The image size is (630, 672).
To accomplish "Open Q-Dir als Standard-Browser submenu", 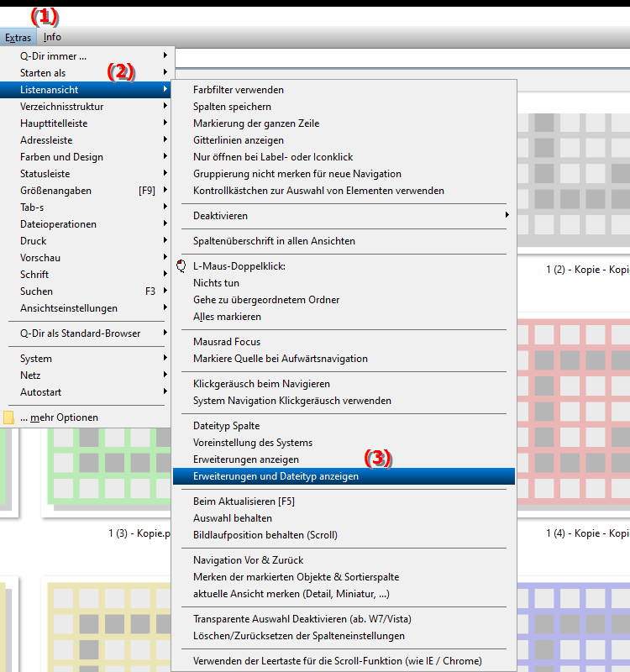I will click(86, 333).
